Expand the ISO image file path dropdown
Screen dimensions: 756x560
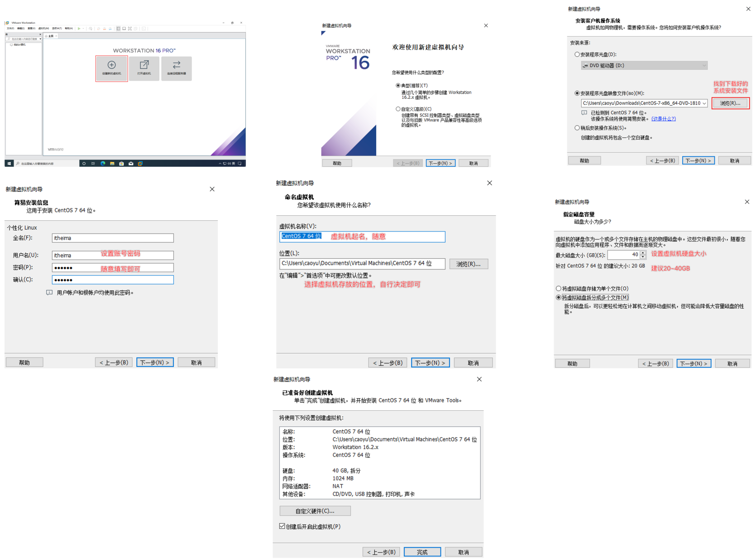[x=704, y=103]
